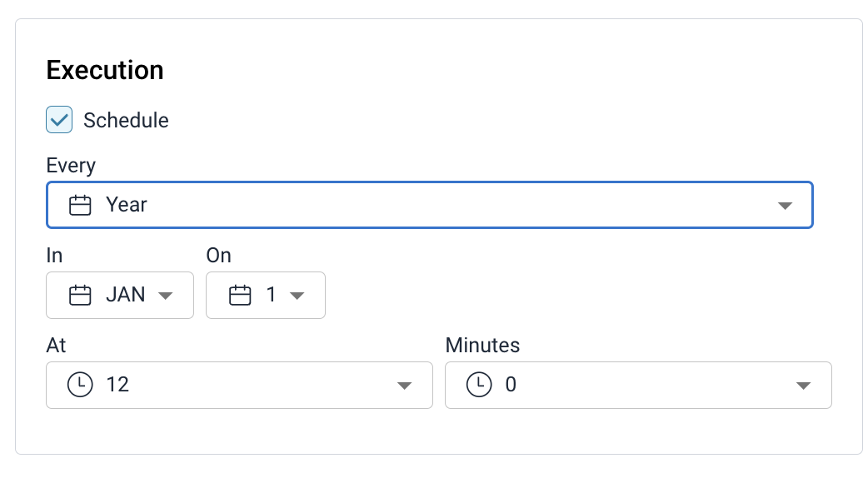Open the JAN month dropdown arrow

pos(166,296)
